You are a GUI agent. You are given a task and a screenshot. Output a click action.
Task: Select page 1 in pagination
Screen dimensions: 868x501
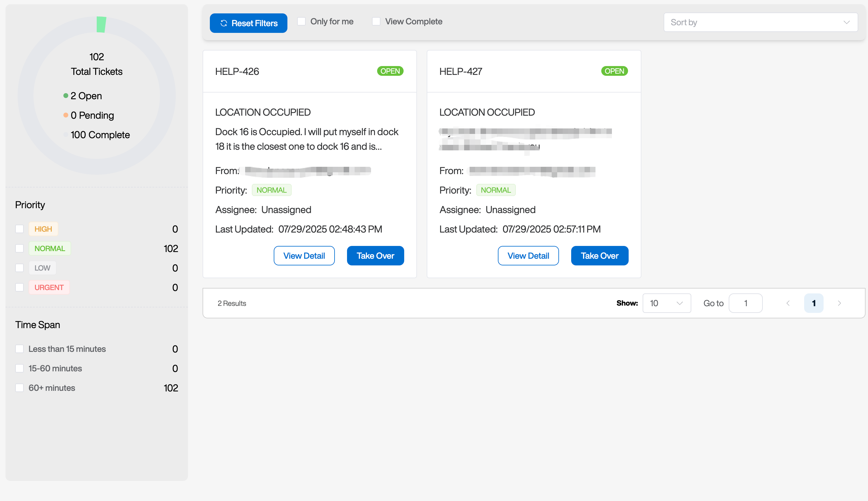813,303
